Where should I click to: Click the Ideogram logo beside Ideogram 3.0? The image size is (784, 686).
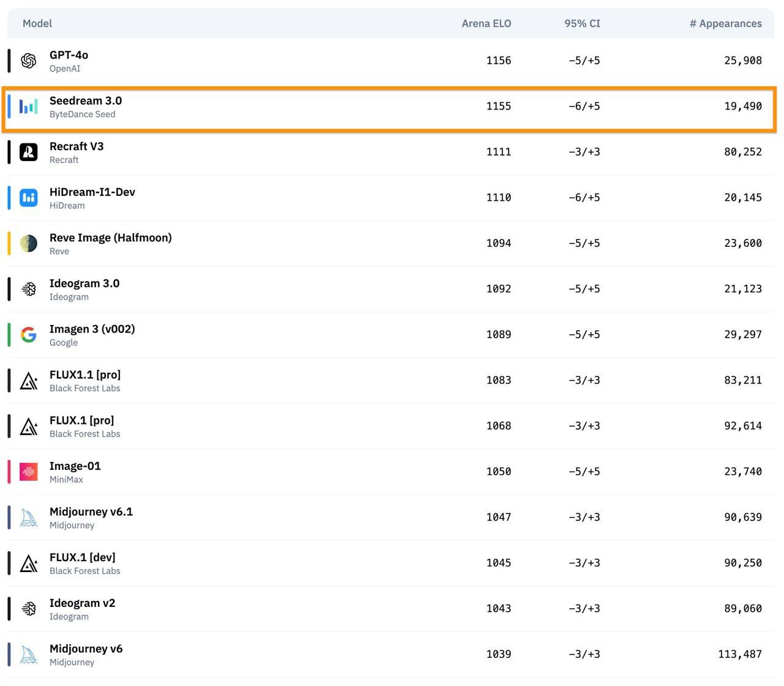[29, 289]
